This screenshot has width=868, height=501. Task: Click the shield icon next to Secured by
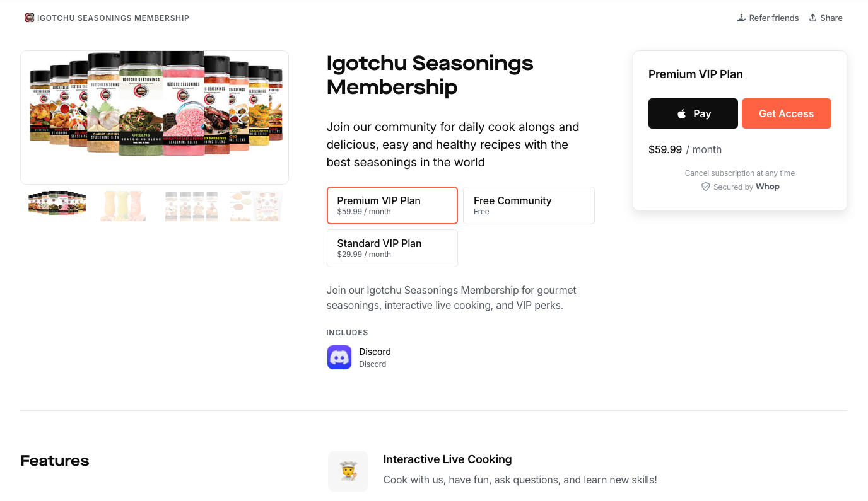705,187
